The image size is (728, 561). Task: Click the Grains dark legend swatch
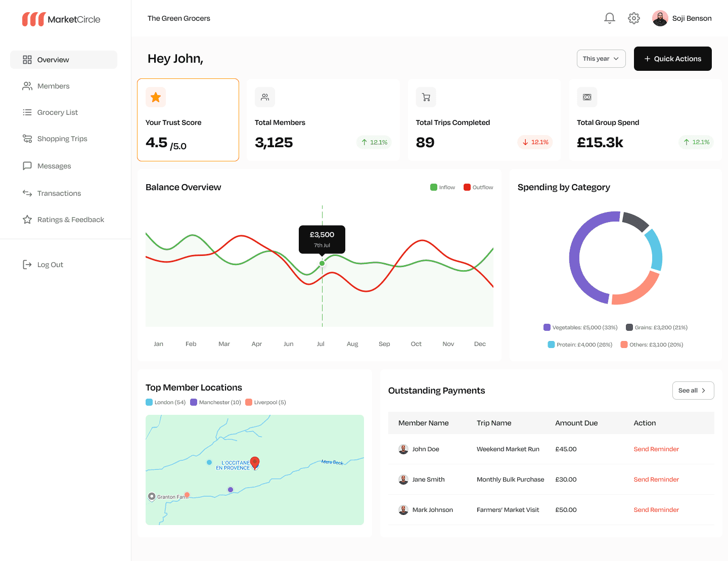pos(629,327)
